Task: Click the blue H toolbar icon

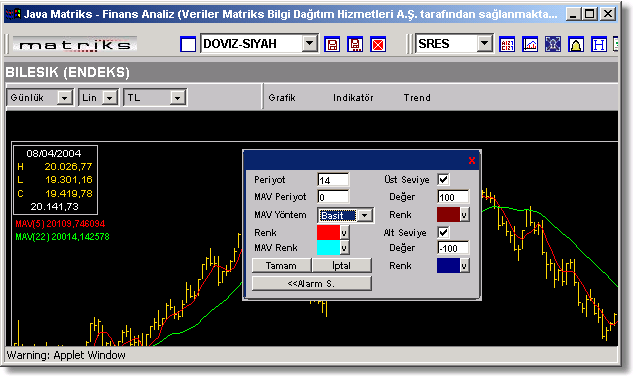Action: [599, 44]
